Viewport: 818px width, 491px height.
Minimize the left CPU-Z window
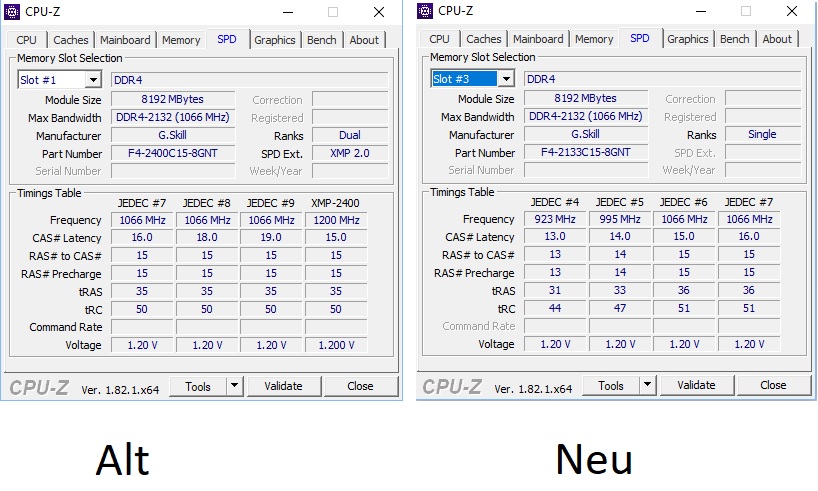pos(288,12)
